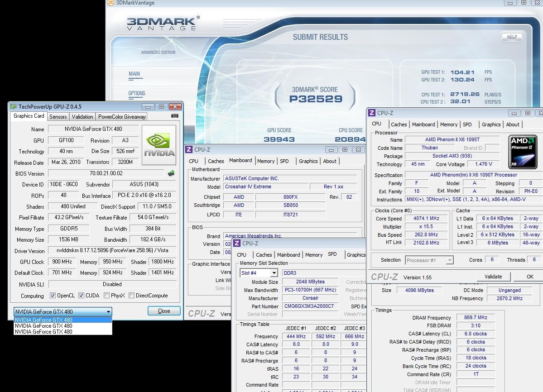The width and height of the screenshot is (543, 392).
Task: Maximize the front CPU-Z processor window
Action: (x=528, y=113)
